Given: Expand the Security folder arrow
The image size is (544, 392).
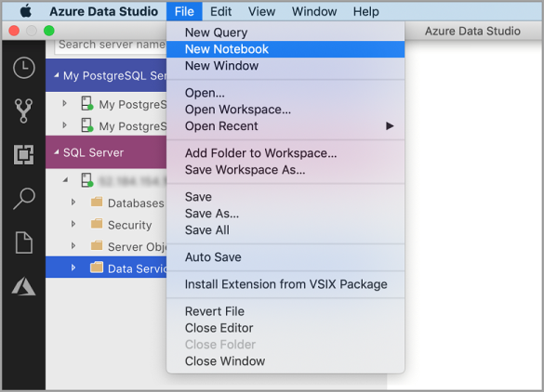Looking at the screenshot, I should 73,224.
